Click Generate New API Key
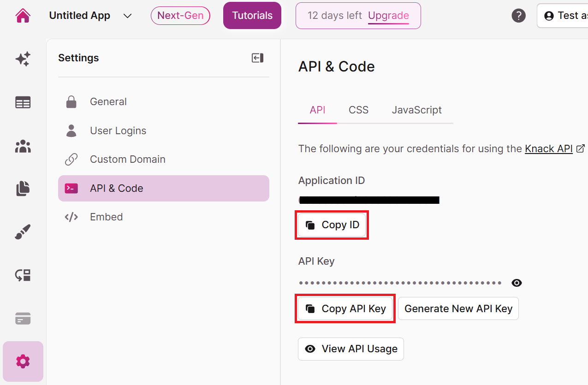 458,308
